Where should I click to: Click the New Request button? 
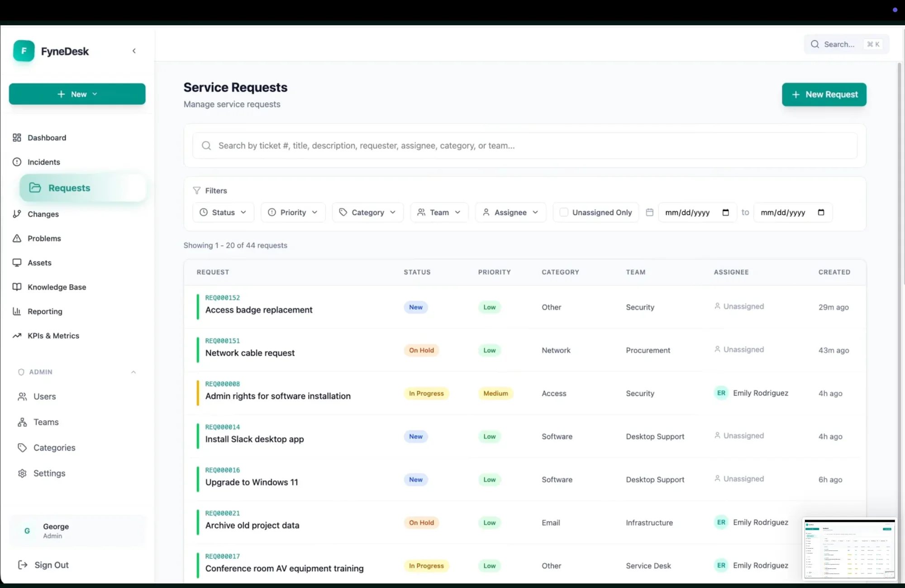(x=824, y=95)
